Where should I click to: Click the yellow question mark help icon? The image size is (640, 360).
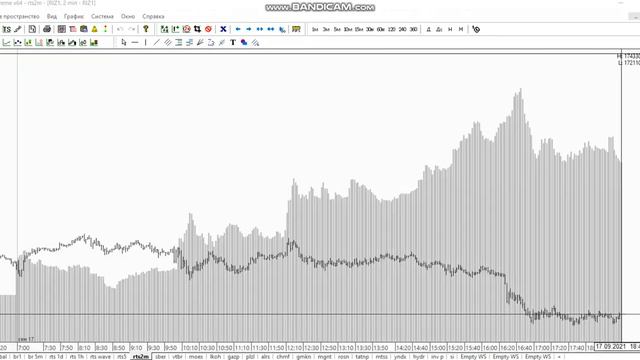[x=146, y=29]
